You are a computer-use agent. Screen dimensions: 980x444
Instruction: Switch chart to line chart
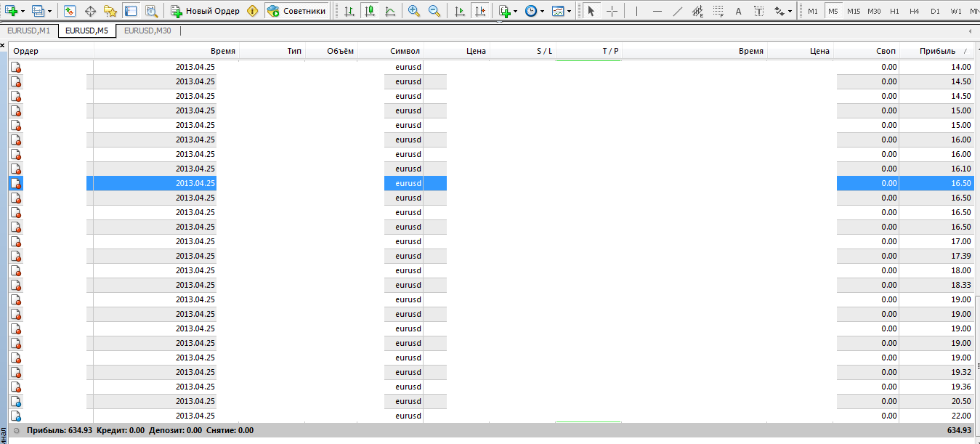pos(390,11)
